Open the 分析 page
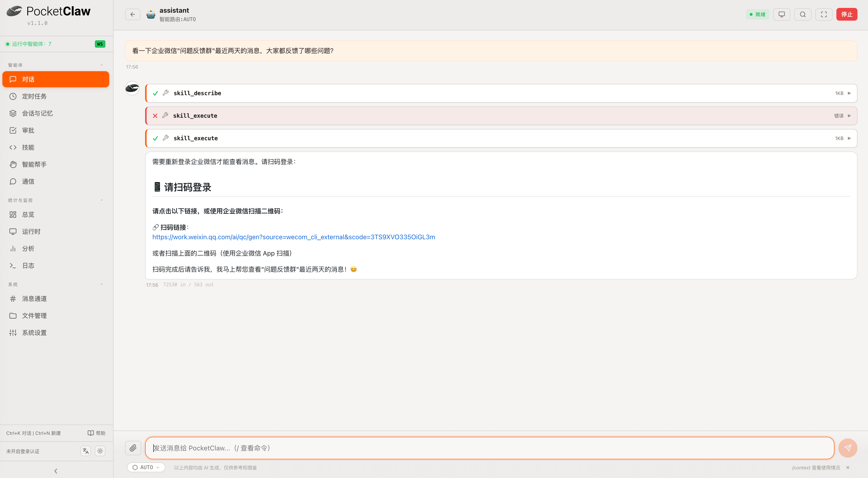The height and width of the screenshot is (478, 868). [56, 249]
